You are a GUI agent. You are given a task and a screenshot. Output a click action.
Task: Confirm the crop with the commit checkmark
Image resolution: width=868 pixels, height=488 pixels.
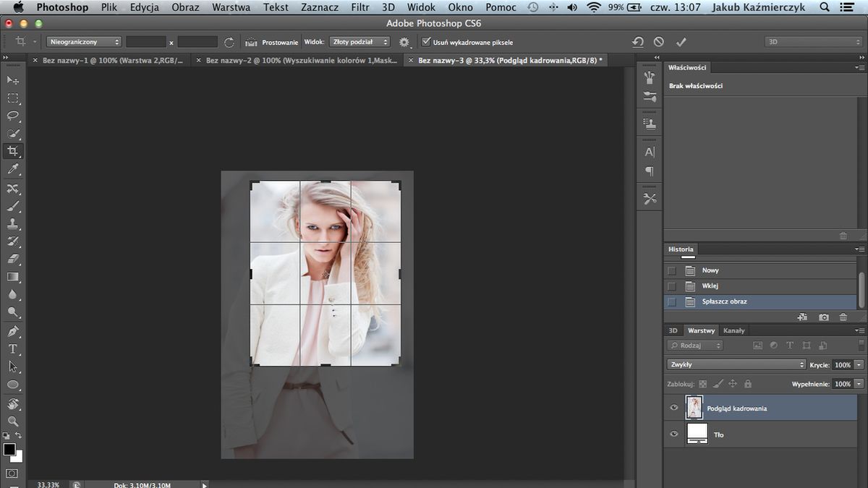pos(680,41)
